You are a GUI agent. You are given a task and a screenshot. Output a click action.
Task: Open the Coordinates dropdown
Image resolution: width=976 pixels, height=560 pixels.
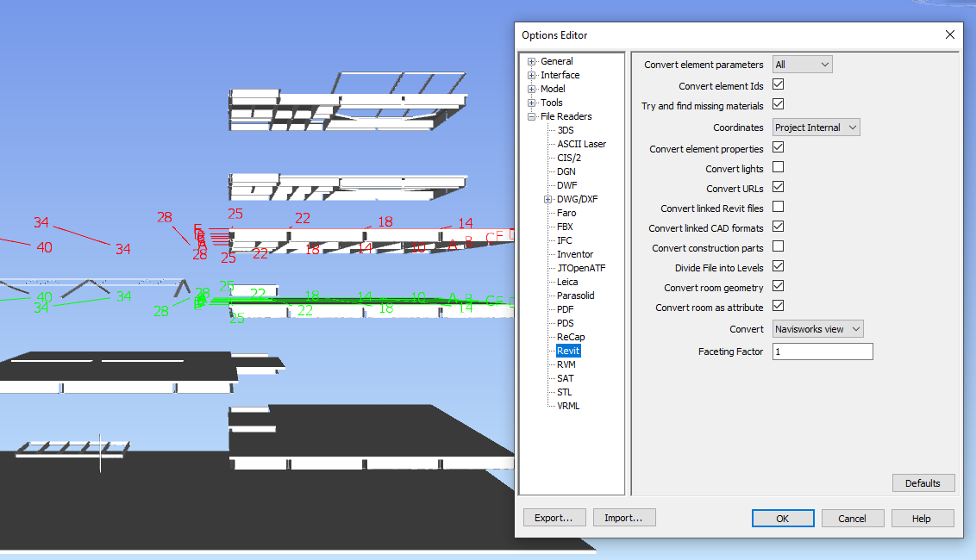(816, 127)
